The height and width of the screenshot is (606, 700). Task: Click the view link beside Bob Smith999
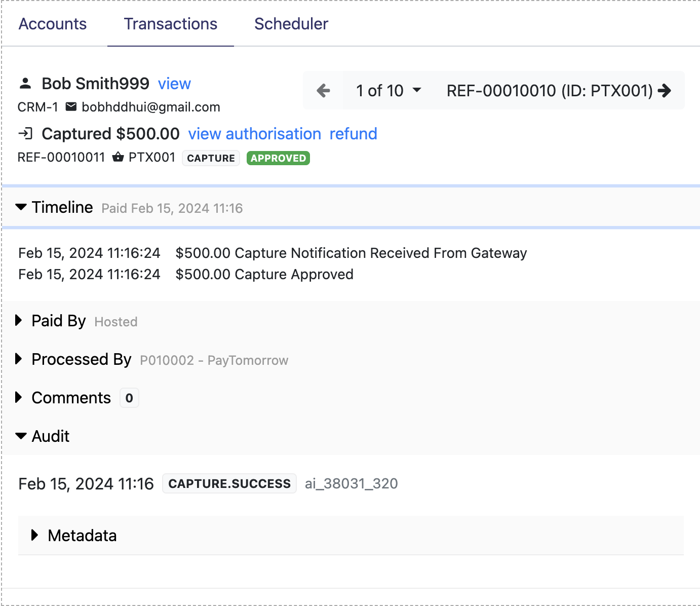(x=174, y=84)
